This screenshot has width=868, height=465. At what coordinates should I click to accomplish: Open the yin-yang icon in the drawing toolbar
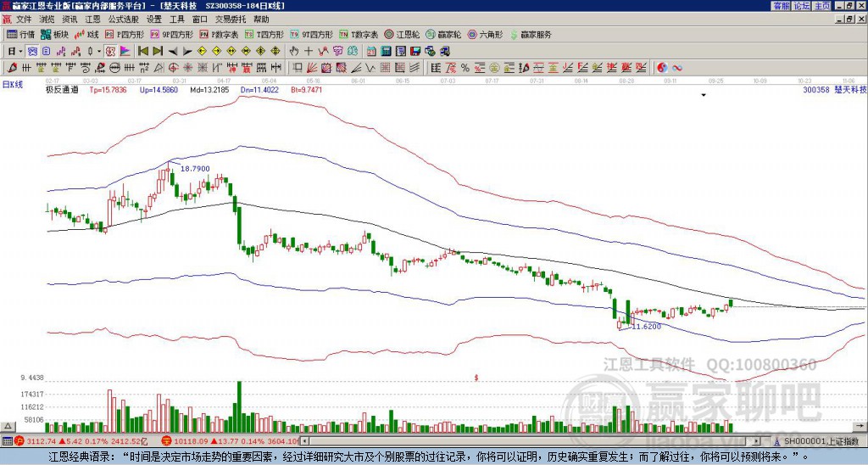(662, 68)
